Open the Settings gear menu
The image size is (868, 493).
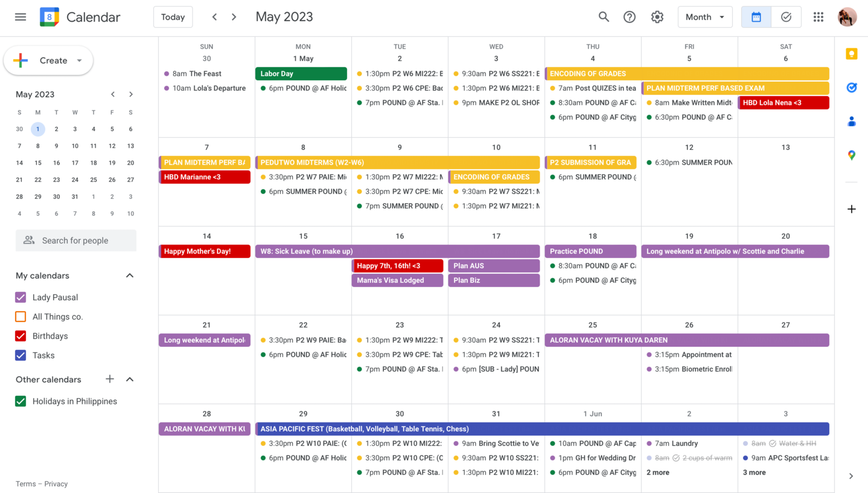click(657, 17)
